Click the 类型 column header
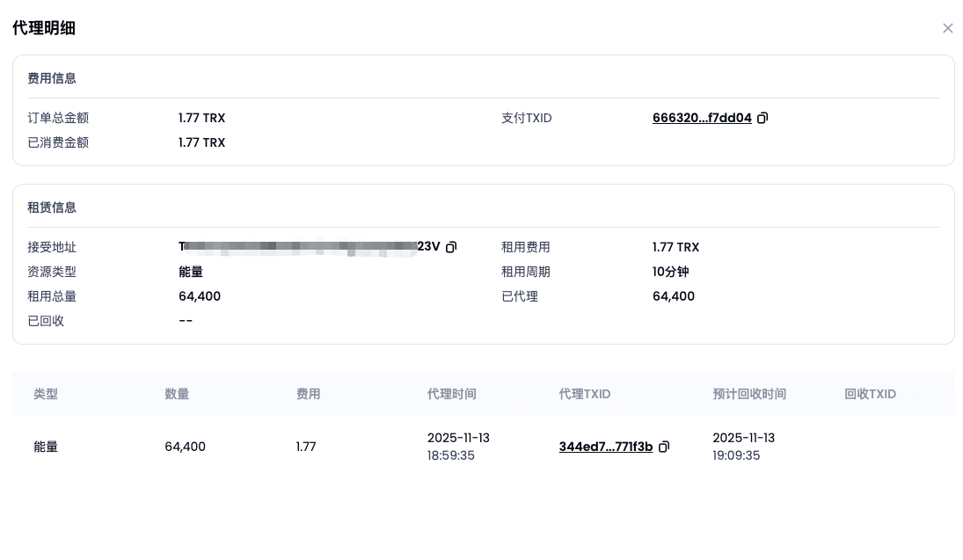Screen dimensions: 963x560 click(46, 394)
